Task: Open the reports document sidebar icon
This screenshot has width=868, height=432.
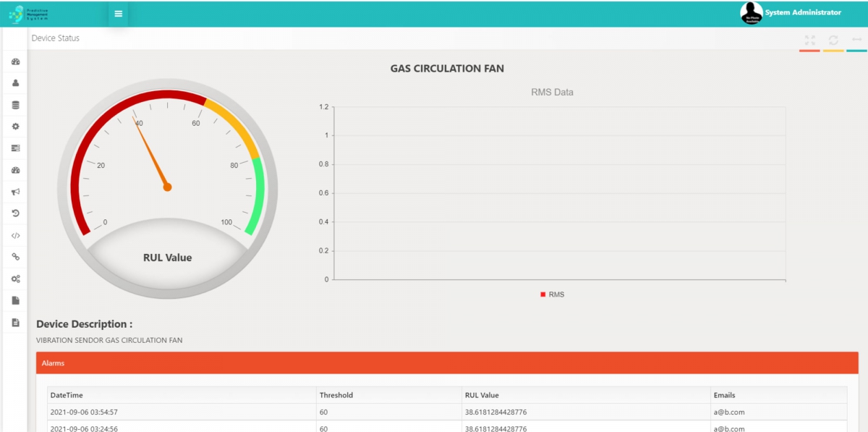Action: (x=14, y=300)
